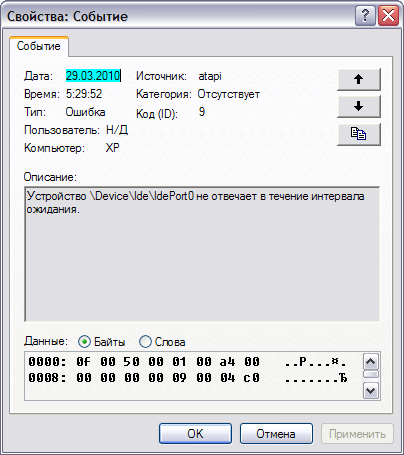The height and width of the screenshot is (455, 404).
Task: Click the time value 5:29:52
Action: point(84,94)
